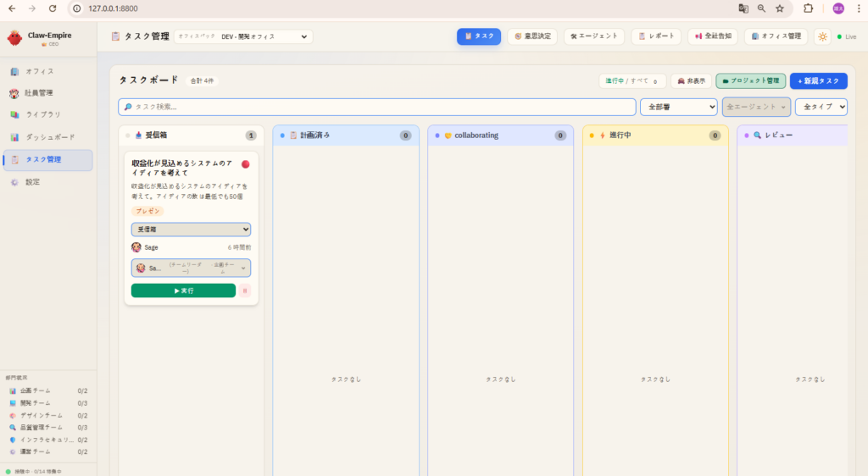This screenshot has width=868, height=476.
Task: Click the red priority dot on the task card
Action: pos(246,164)
